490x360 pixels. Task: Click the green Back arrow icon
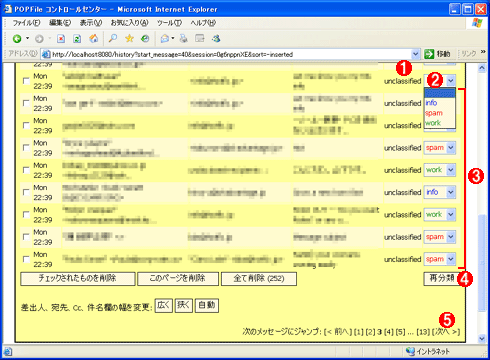pyautogui.click(x=17, y=39)
